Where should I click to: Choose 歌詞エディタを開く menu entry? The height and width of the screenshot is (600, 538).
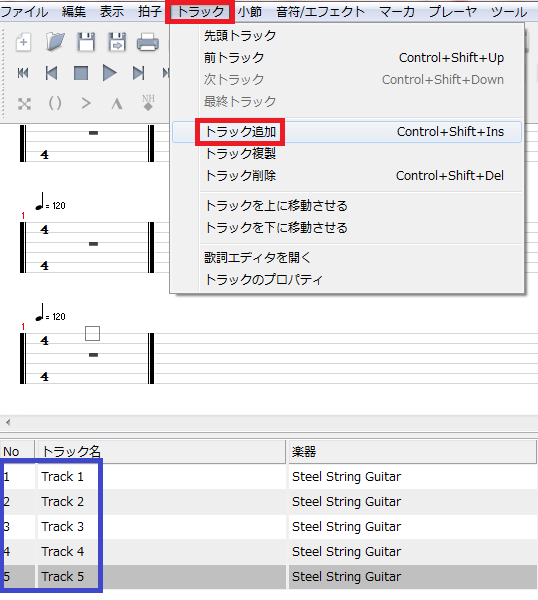tap(347, 258)
